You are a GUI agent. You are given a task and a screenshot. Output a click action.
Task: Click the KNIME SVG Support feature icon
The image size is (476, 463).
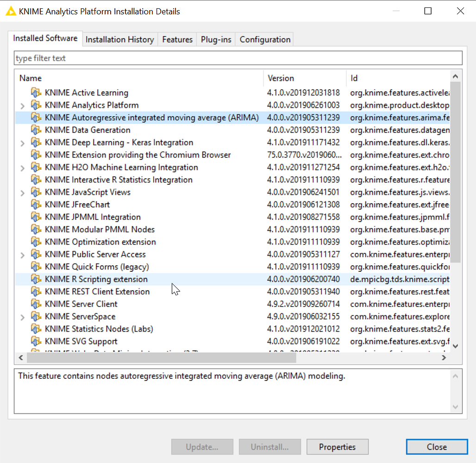(x=36, y=341)
